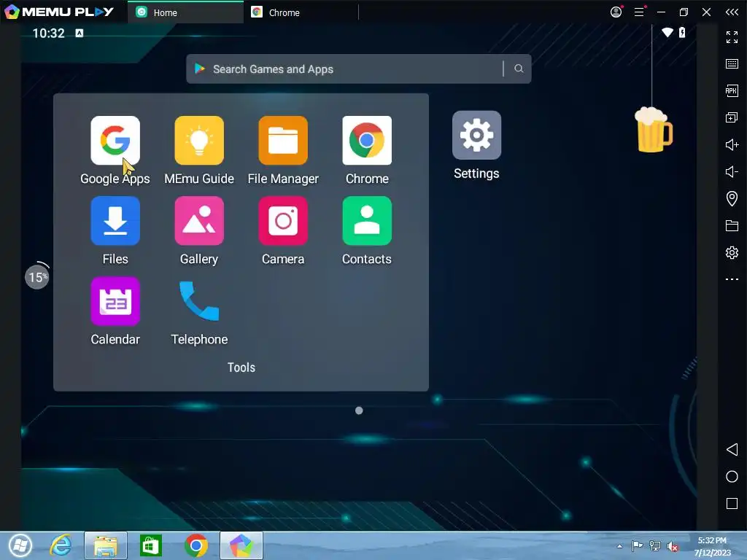The width and height of the screenshot is (747, 560).
Task: Click the home screen page indicator dot
Action: [359, 411]
